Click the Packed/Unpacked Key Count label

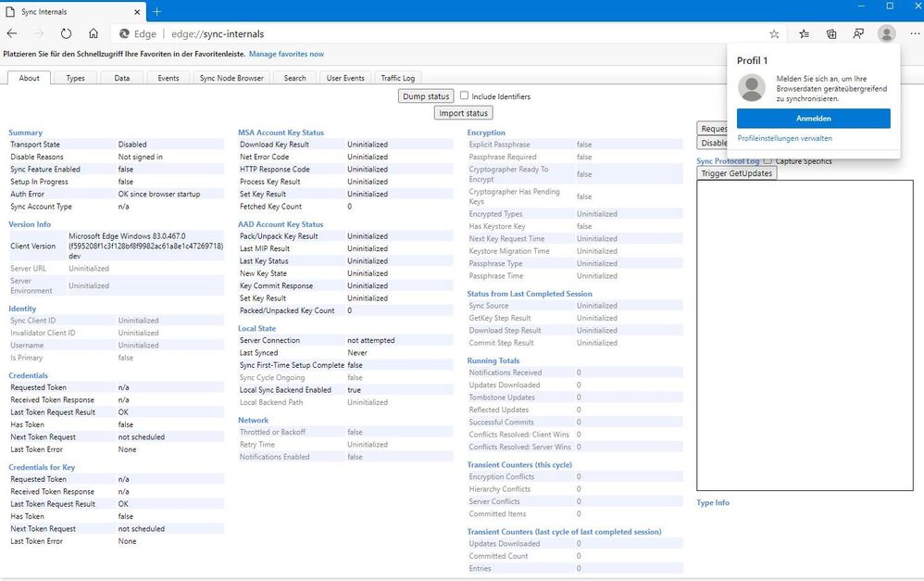(287, 310)
